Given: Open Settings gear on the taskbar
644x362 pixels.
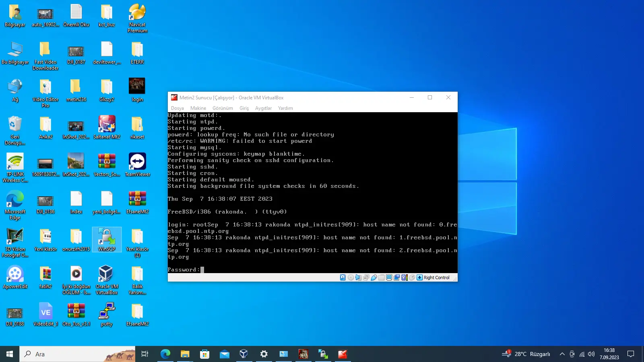Looking at the screenshot, I should [264, 354].
